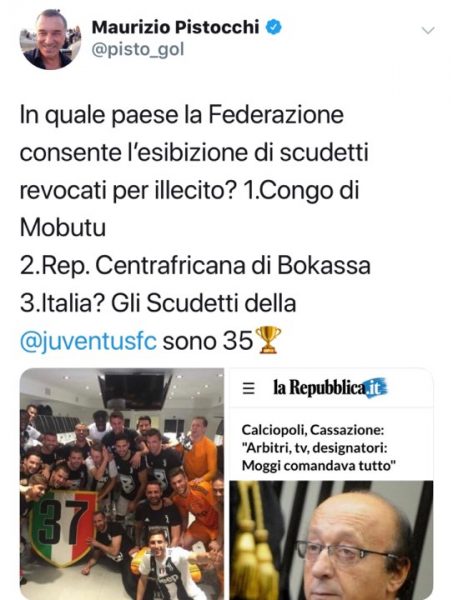Click the la Repubblica.it logo
The width and height of the screenshot is (453, 600).
point(330,388)
